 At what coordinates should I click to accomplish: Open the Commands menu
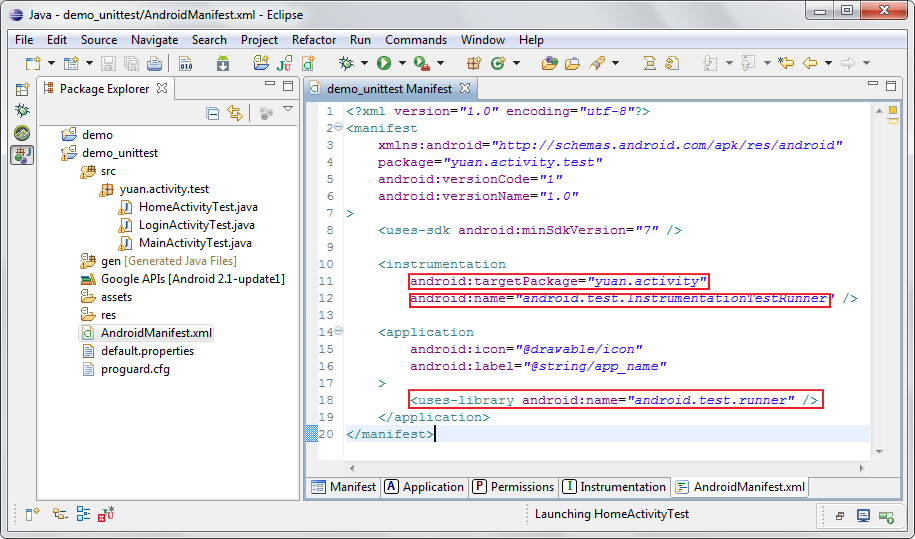tap(415, 40)
